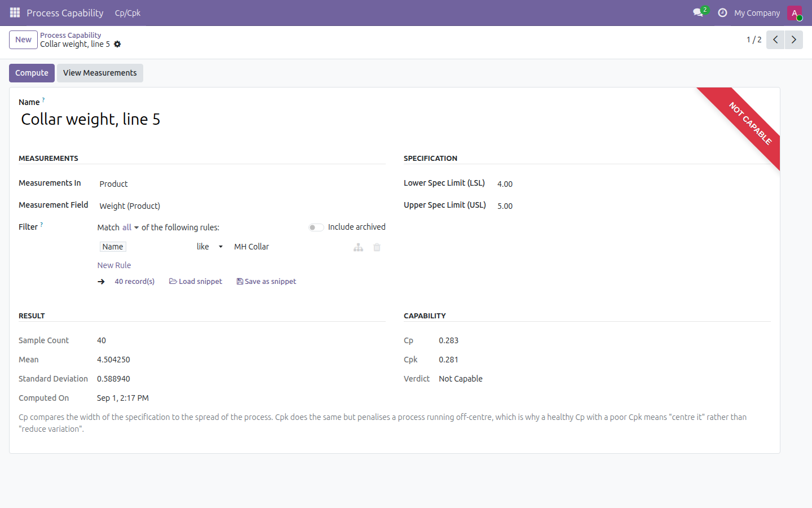The width and height of the screenshot is (812, 508).
Task: Open the user avatar menu
Action: coord(795,12)
